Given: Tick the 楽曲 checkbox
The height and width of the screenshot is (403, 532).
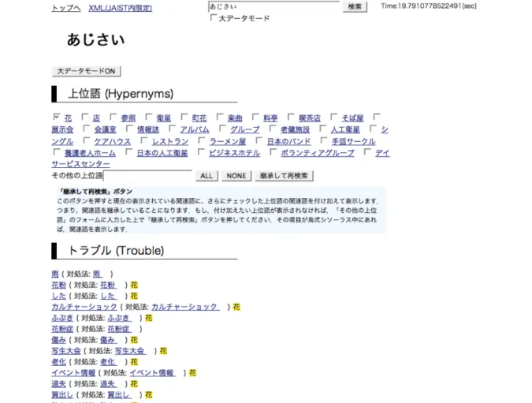Looking at the screenshot, I should point(220,118).
